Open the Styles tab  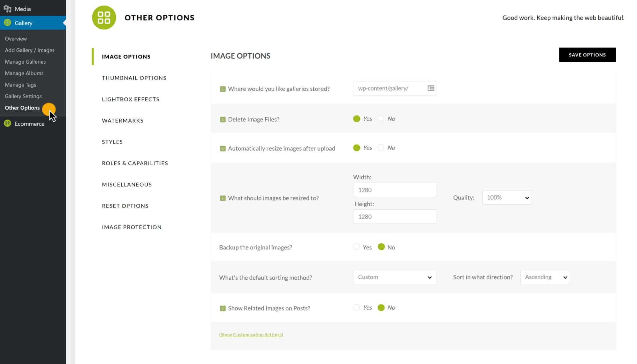pos(112,142)
